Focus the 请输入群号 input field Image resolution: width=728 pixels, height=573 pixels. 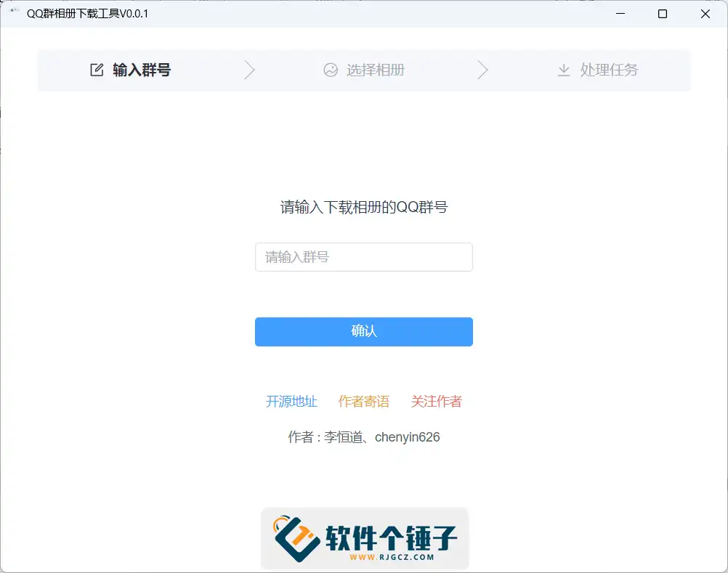point(364,257)
